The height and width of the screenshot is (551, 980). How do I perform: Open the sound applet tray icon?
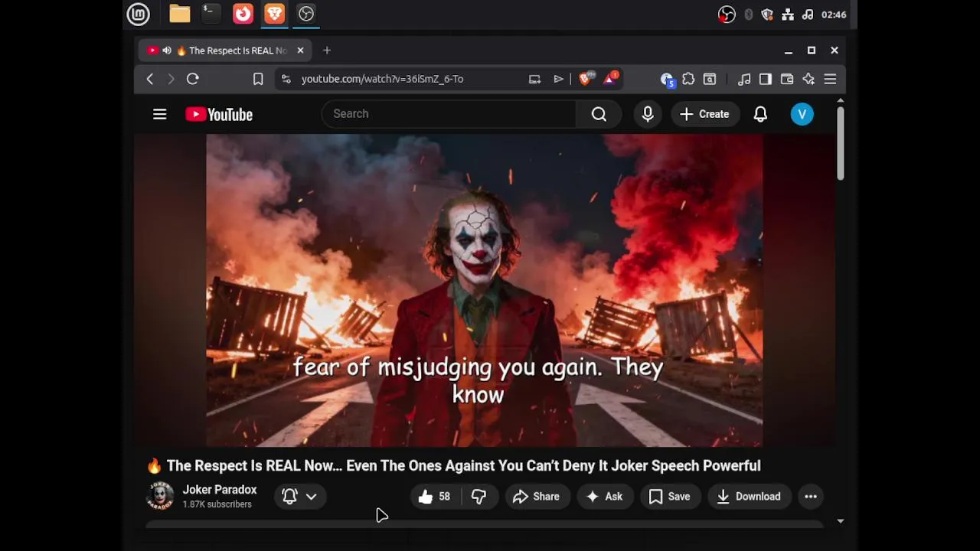tap(808, 15)
